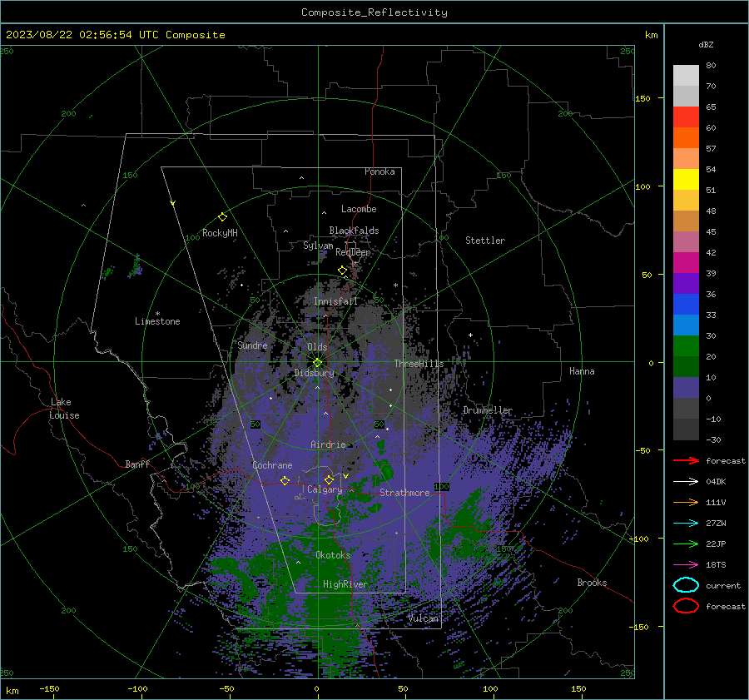749x700 pixels.
Task: Click the 04DK legend label text
Action: coord(716,482)
